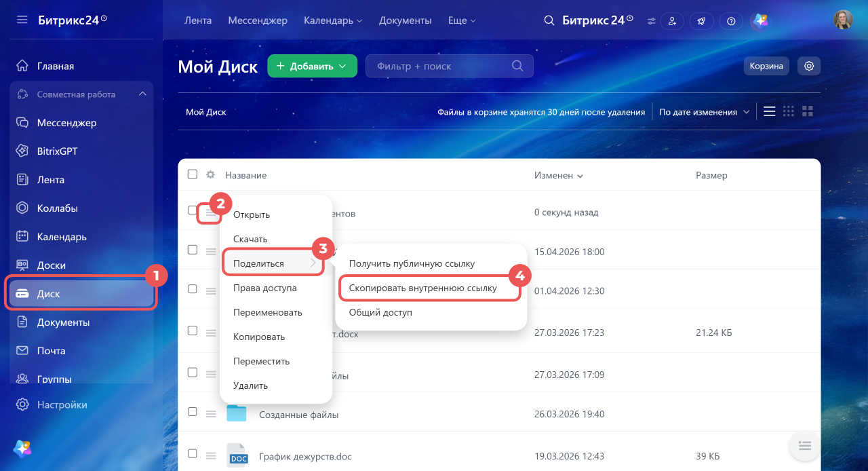Tick the checkbox for the 01.04.2026 12:30 row
The height and width of the screenshot is (471, 868).
point(193,289)
